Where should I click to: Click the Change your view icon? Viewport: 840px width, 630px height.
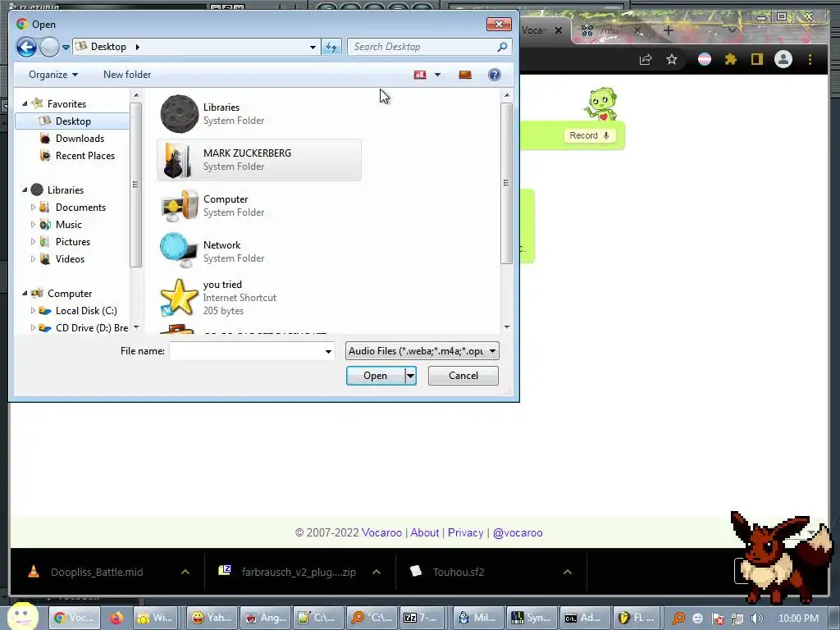(420, 75)
